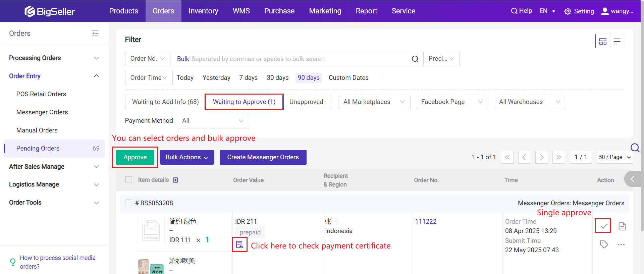The width and height of the screenshot is (644, 274).
Task: Open Payment Method All dropdown
Action: click(213, 121)
